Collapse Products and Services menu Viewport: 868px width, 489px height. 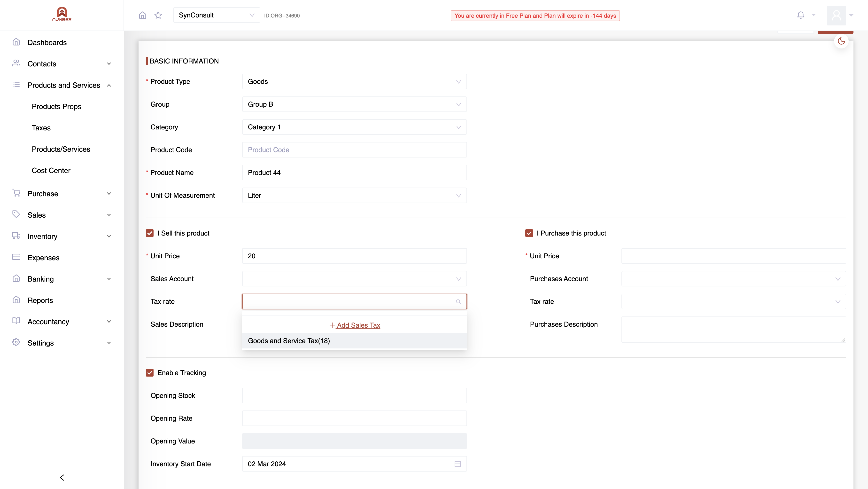tap(62, 85)
